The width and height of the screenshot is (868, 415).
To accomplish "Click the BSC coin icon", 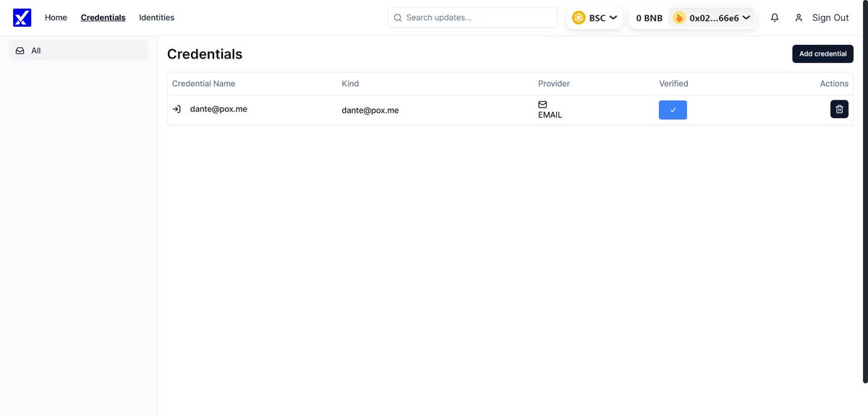I will click(579, 17).
